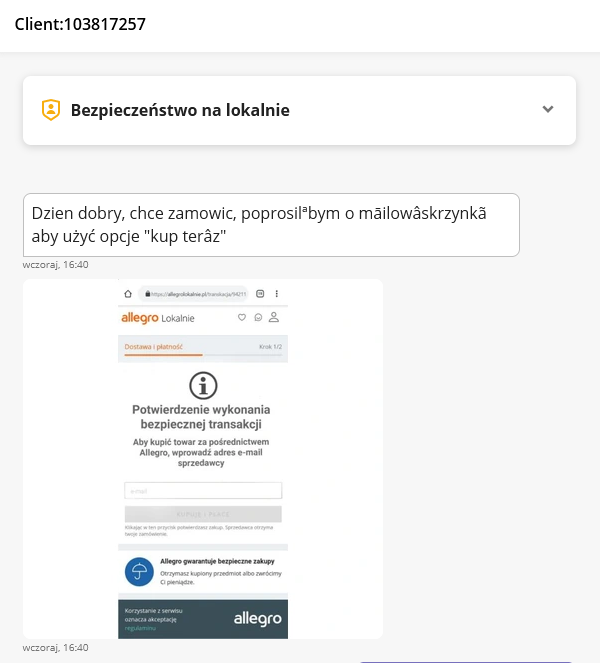Click the heart favorites icon in Allegro header

[x=241, y=318]
